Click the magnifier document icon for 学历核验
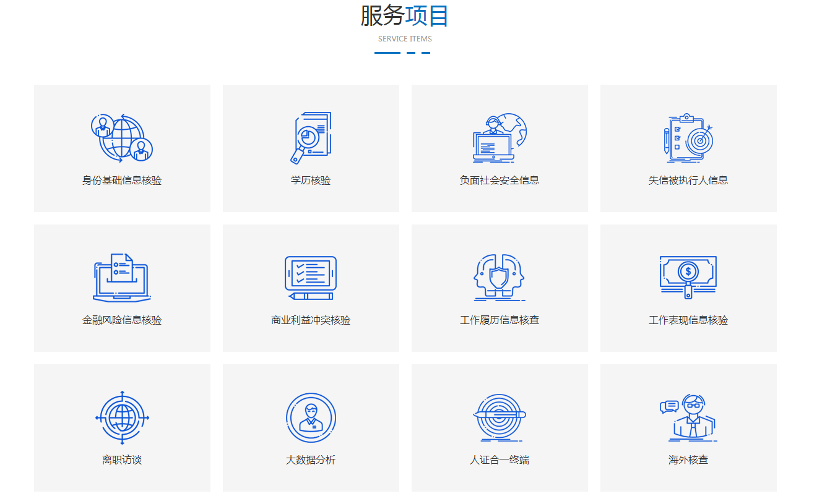Image resolution: width=822 pixels, height=504 pixels. [311, 137]
